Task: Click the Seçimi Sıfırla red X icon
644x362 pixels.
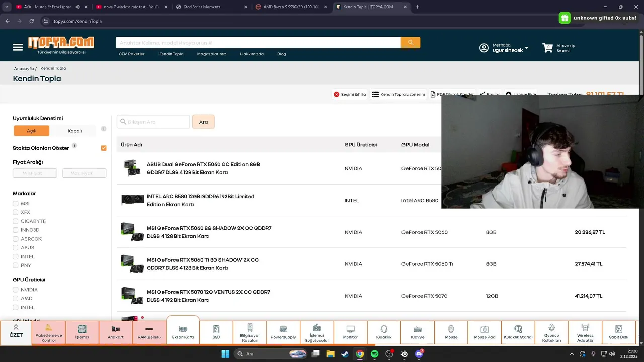Action: (337, 94)
